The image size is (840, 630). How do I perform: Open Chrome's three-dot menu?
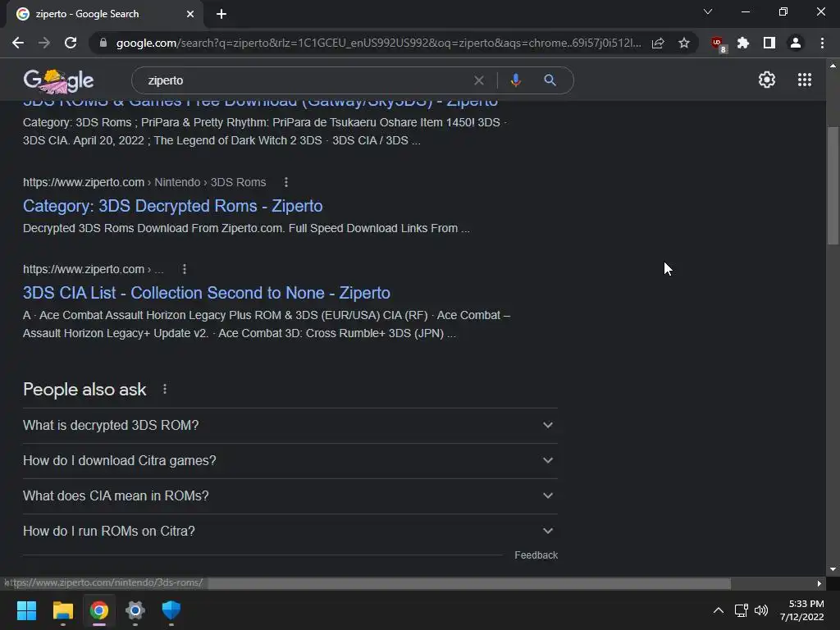pyautogui.click(x=822, y=43)
